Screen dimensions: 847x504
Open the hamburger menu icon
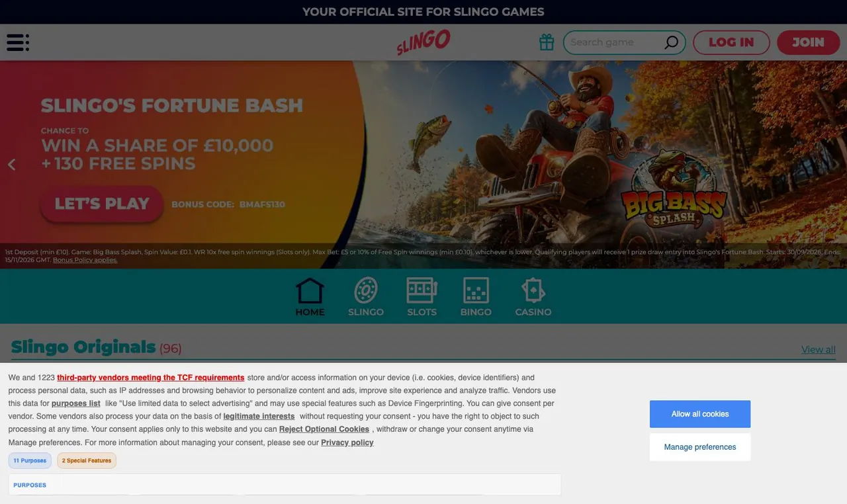(x=18, y=42)
